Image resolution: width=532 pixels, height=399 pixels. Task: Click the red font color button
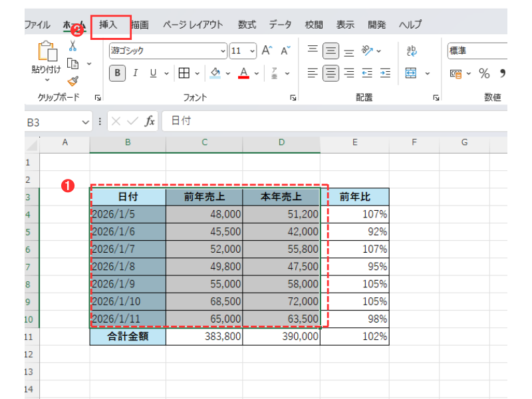pos(243,73)
